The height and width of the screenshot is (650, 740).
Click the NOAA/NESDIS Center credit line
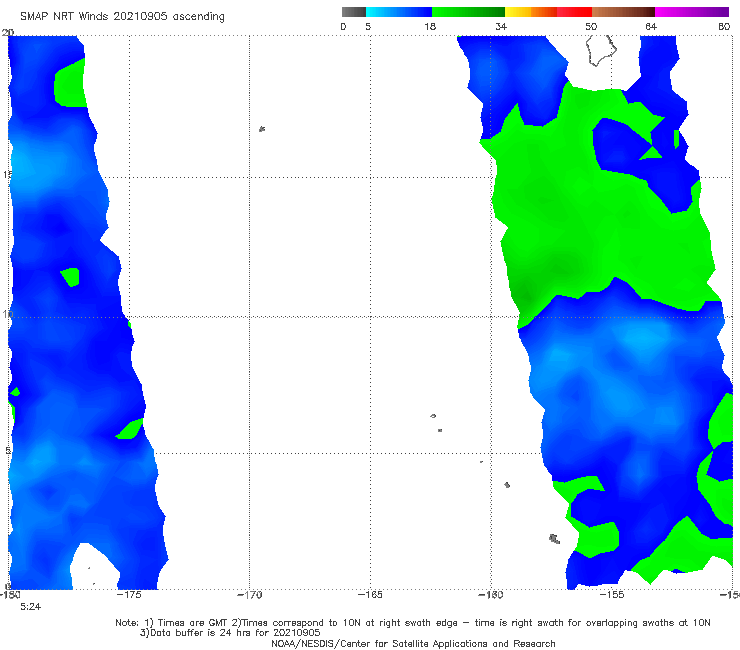413,643
